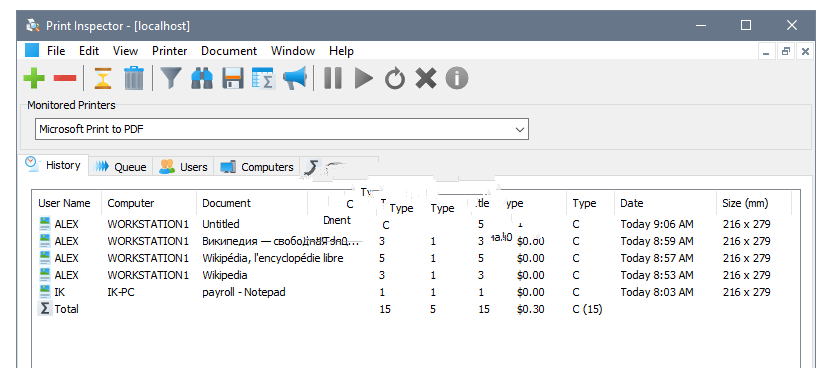Screen dimensions: 819x368
Task: Sort by the Date column header
Action: [665, 204]
